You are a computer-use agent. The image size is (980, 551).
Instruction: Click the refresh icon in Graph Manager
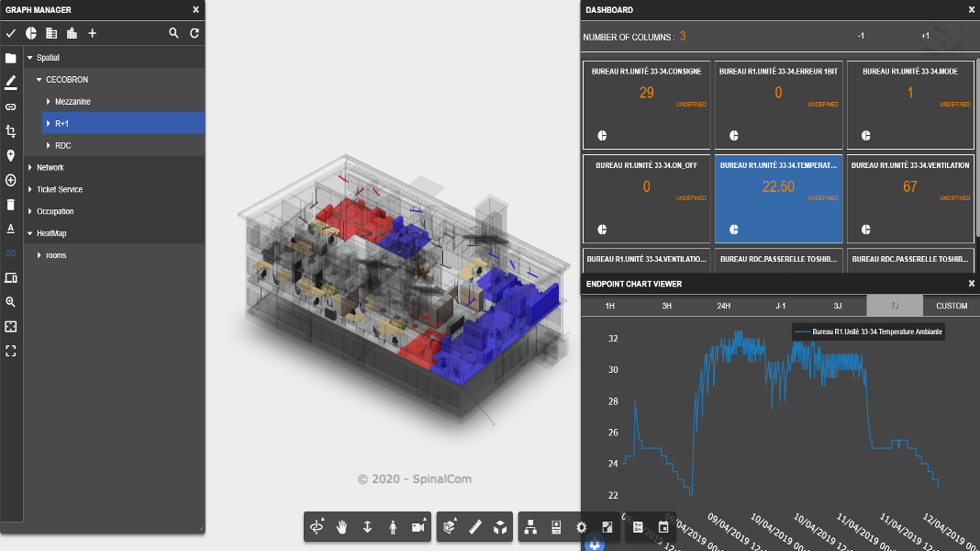(193, 32)
